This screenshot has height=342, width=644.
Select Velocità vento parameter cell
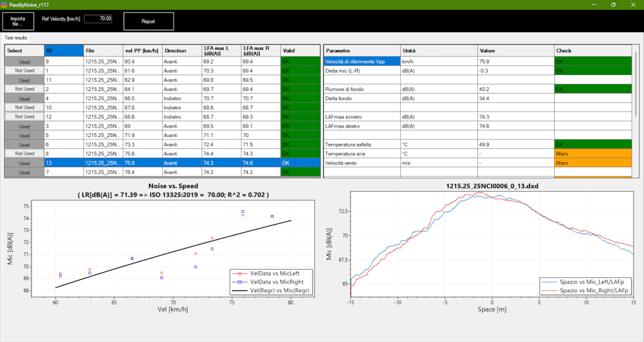362,163
